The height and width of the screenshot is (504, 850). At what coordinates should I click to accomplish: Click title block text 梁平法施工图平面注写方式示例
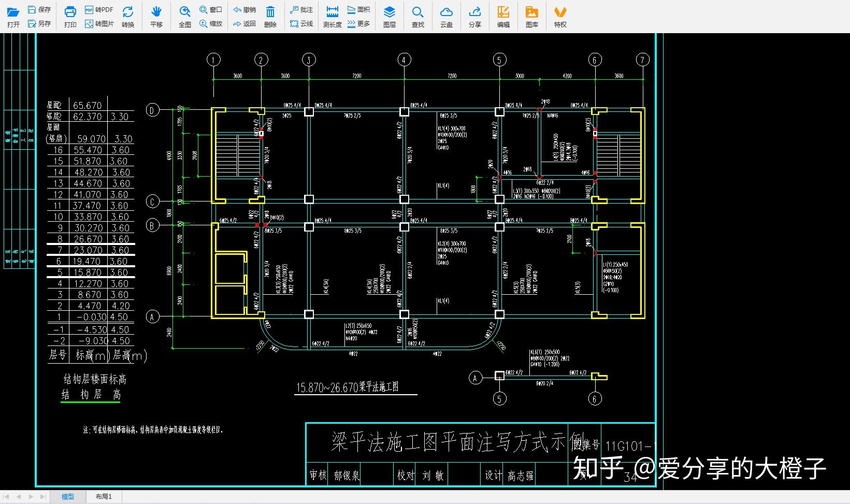pyautogui.click(x=458, y=442)
